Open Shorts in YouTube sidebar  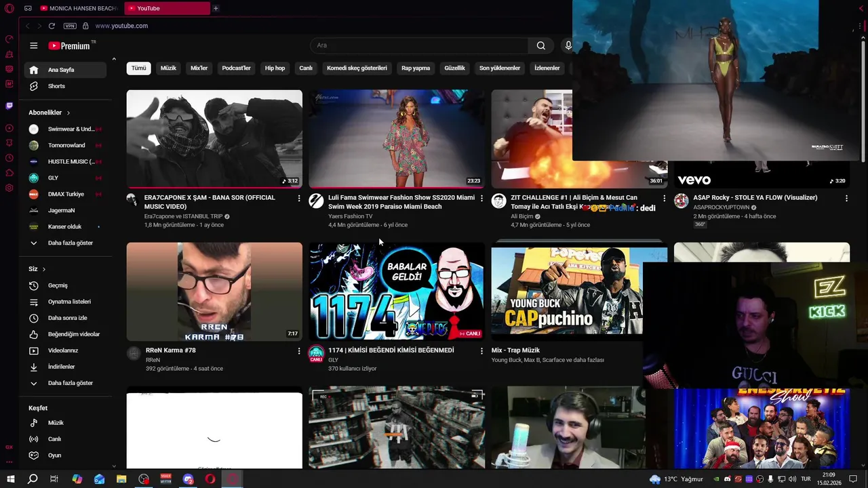pyautogui.click(x=65, y=86)
